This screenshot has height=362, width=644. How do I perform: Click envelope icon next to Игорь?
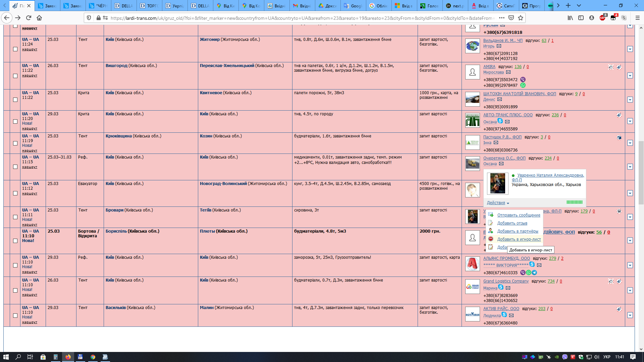coord(499,46)
